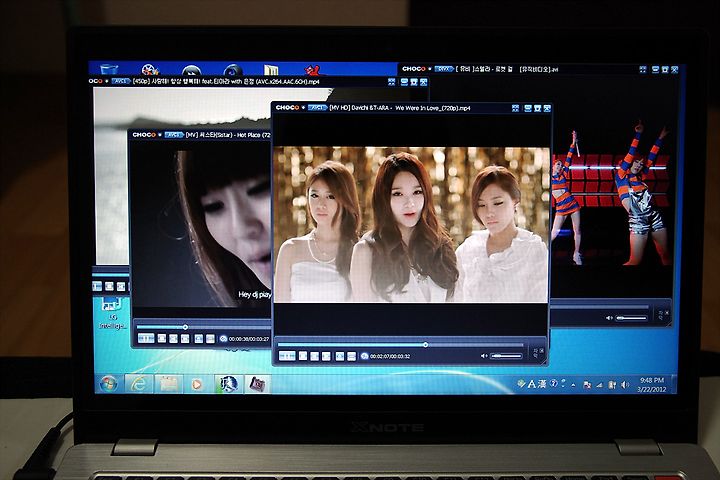Seek on We Were In Love progress bar
The image size is (720, 480).
point(400,344)
